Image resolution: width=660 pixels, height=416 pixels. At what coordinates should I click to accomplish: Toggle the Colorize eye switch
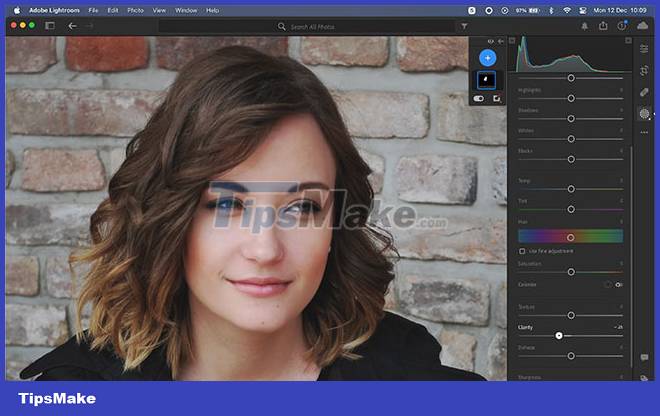[618, 285]
